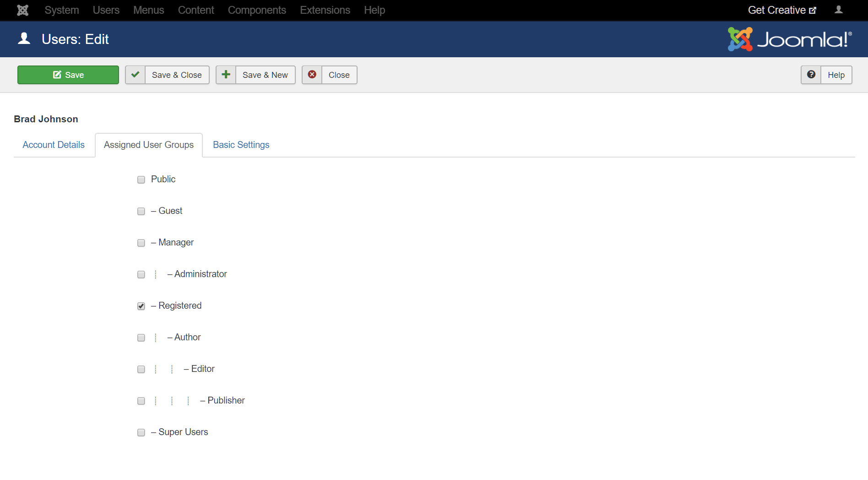
Task: Open the Menus menu
Action: click(149, 10)
